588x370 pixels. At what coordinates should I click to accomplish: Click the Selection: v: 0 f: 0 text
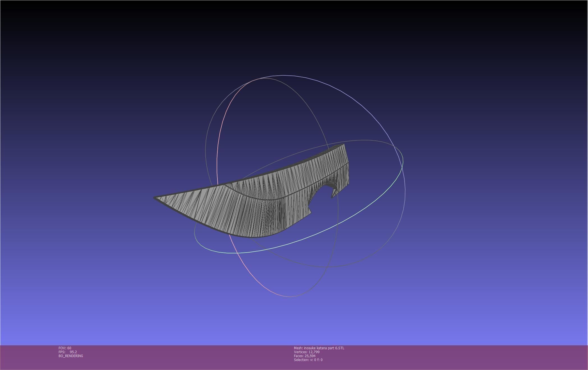[x=308, y=360]
